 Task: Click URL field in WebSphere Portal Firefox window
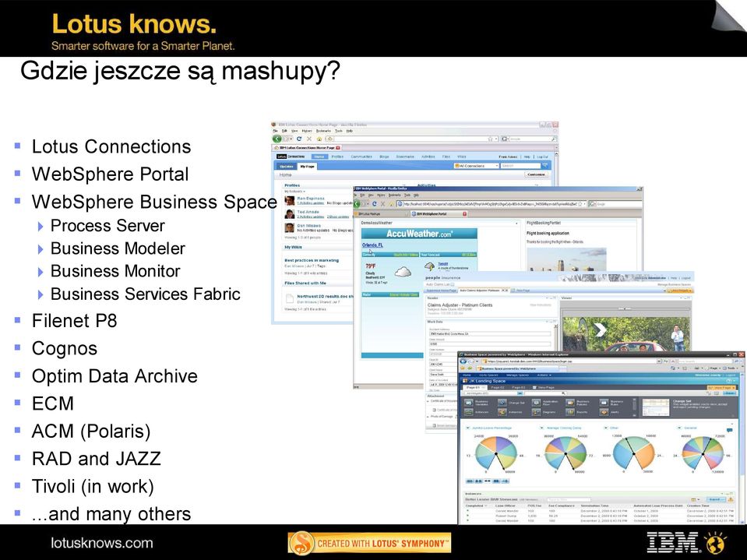tap(491, 204)
